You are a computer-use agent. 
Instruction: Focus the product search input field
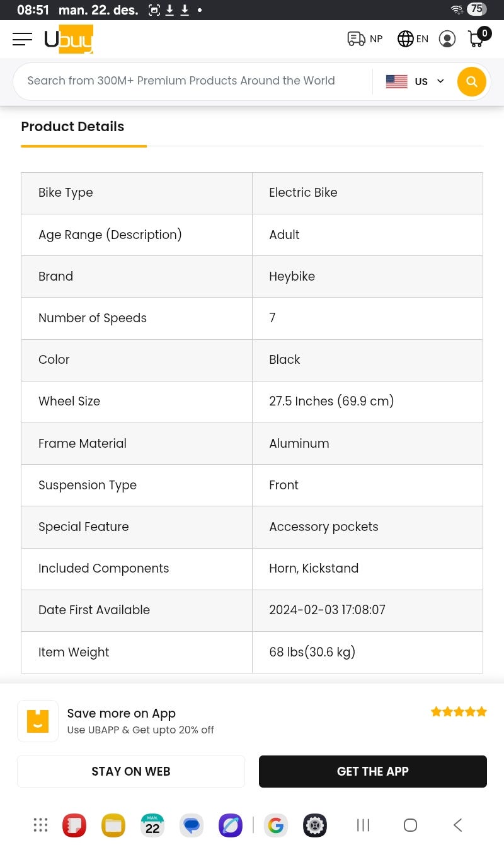tap(189, 81)
